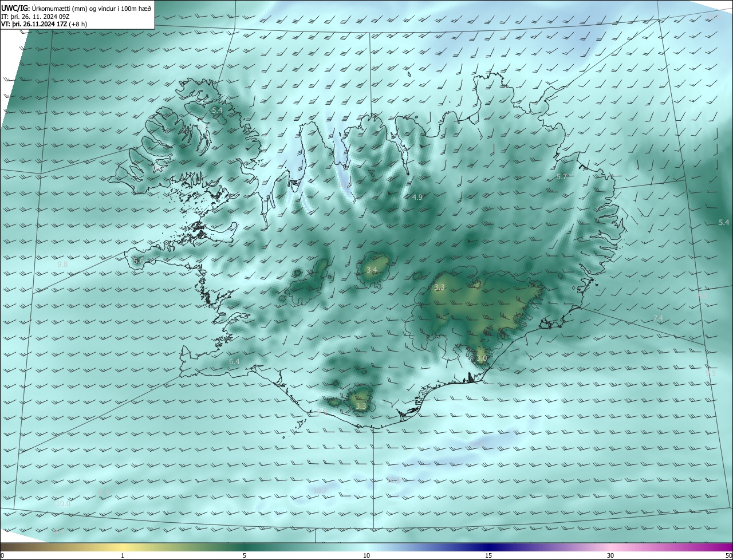This screenshot has height=560, width=733.
Task: Click the initial time line 'IT: þri. 26. 11. 2024 09Z'
Action: click(x=36, y=17)
